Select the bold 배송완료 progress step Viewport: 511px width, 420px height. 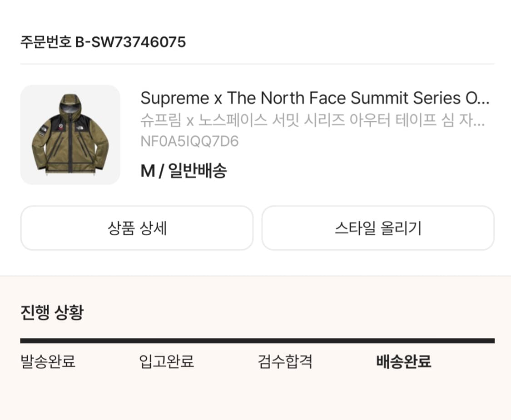[x=403, y=362]
